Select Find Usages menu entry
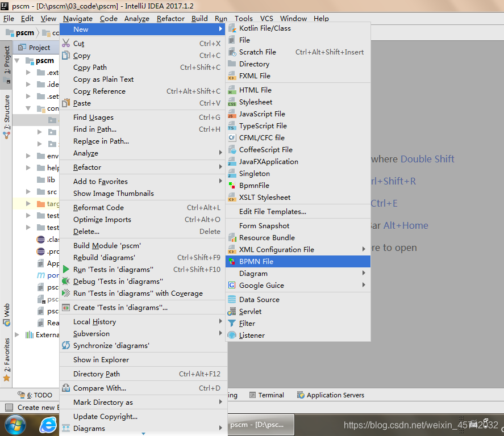This screenshot has width=504, height=436. click(x=143, y=118)
